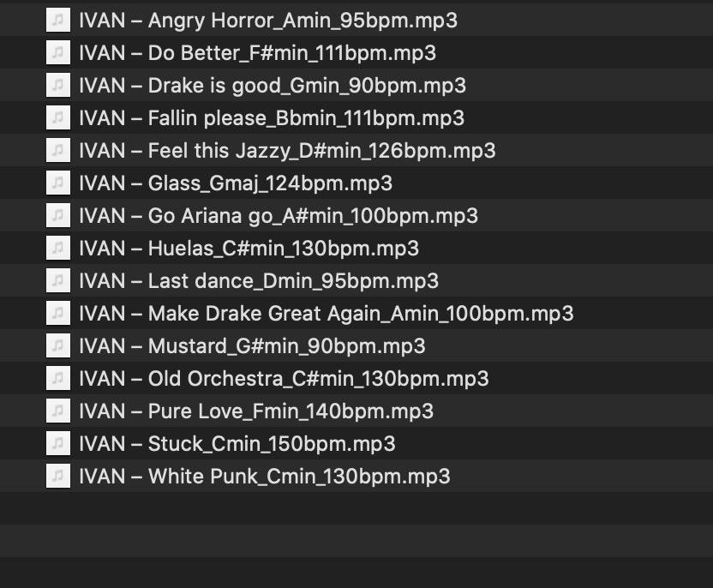Click the music note icon next to Stuck
This screenshot has width=713, height=588.
(x=57, y=443)
